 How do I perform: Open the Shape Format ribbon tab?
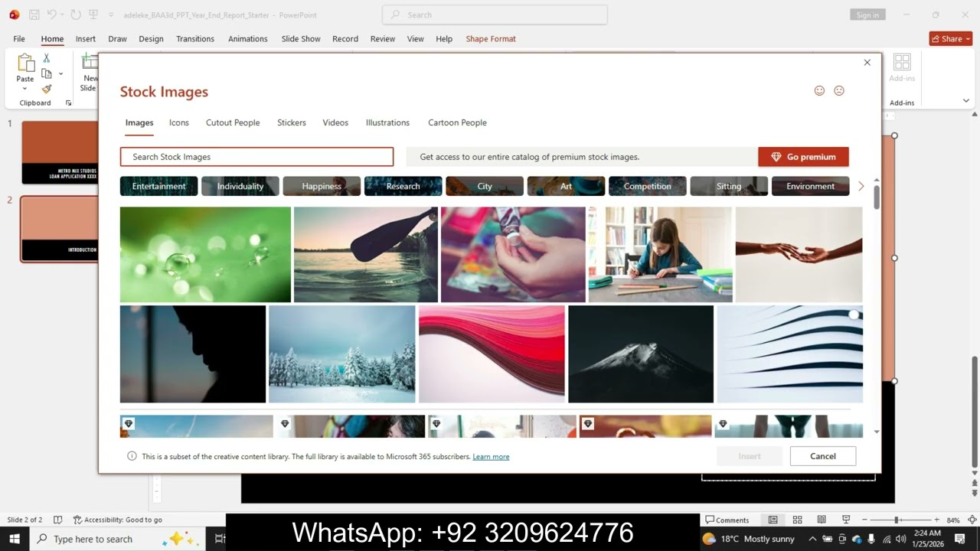click(491, 38)
